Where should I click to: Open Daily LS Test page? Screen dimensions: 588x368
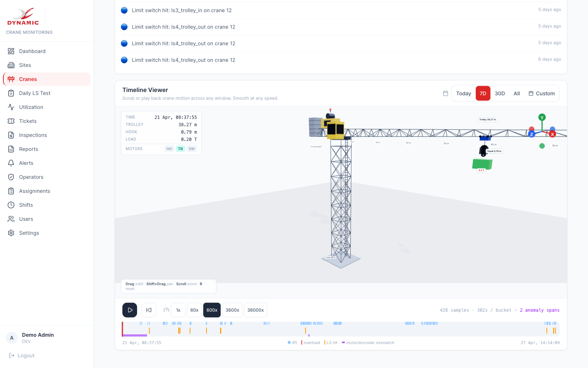pyautogui.click(x=35, y=93)
